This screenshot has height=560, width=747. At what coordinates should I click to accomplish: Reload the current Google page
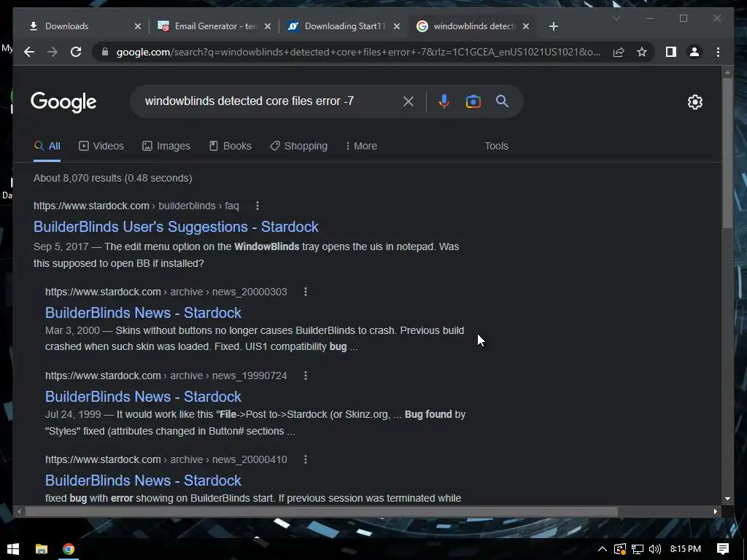tap(76, 52)
